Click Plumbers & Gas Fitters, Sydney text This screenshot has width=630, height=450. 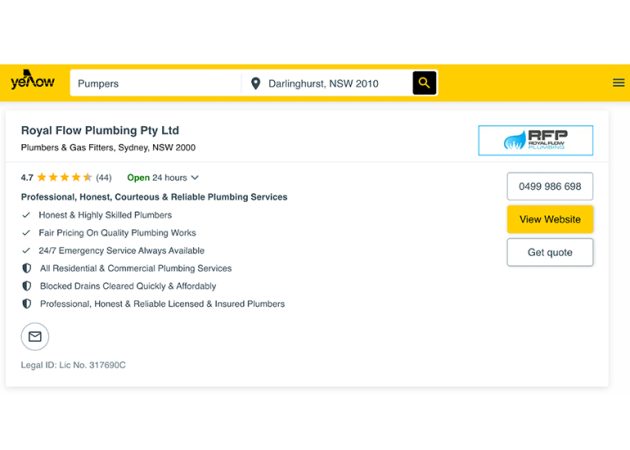coord(108,147)
